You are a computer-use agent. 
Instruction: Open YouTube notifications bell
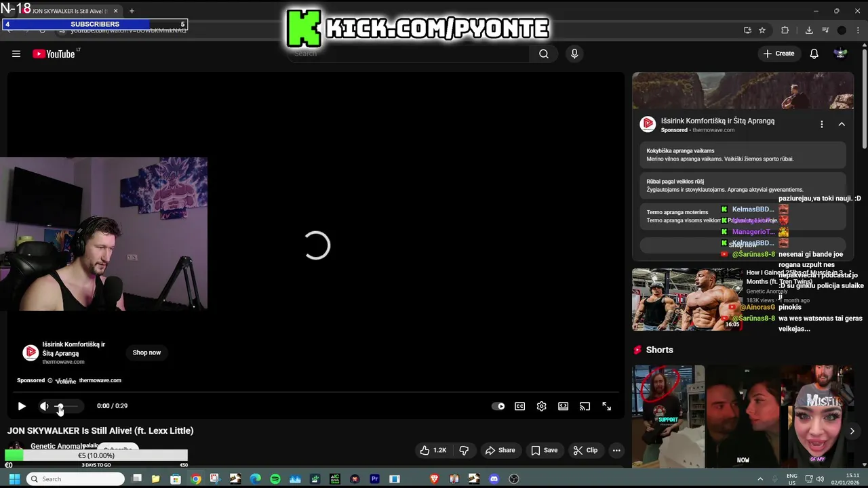pyautogui.click(x=814, y=54)
